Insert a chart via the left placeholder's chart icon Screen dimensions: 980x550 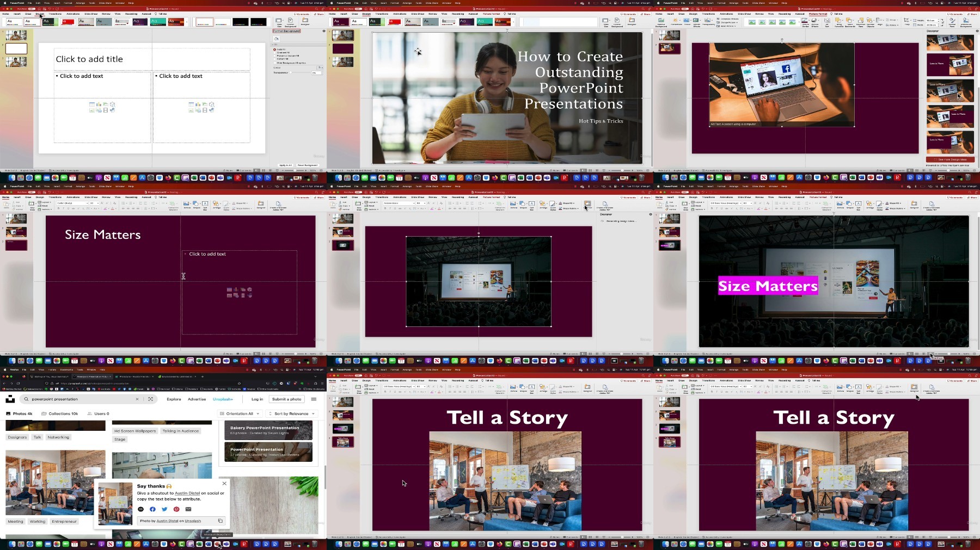point(99,104)
